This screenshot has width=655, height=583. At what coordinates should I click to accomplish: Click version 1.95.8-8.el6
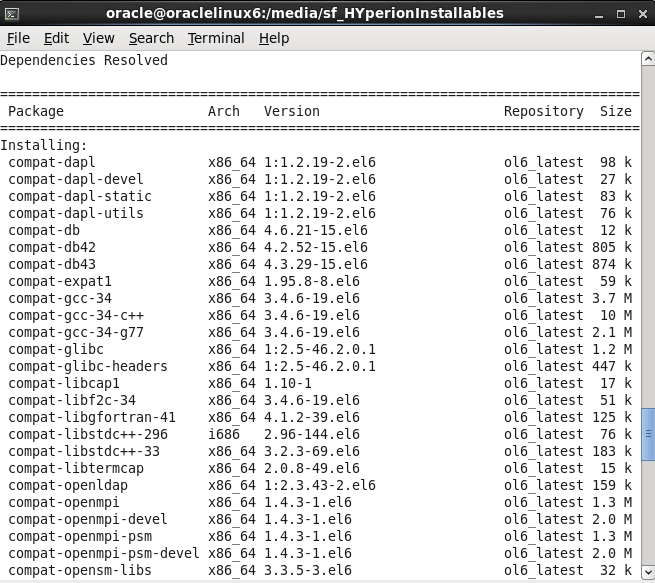[312, 281]
